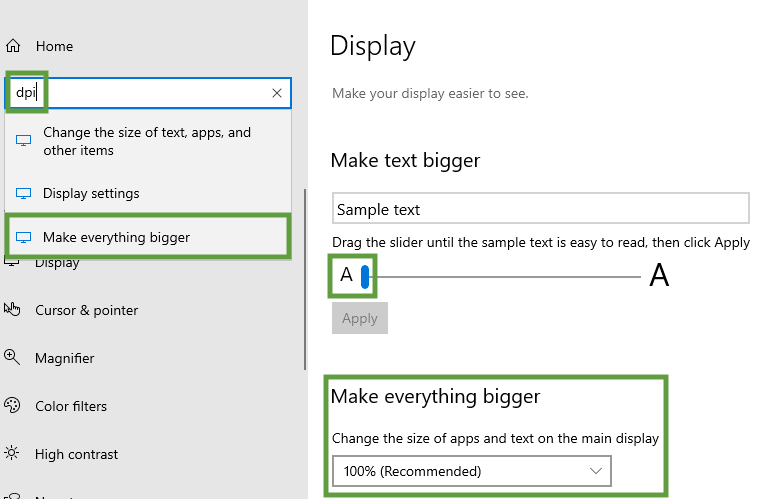Select 'Display settings' search suggestion
The width and height of the screenshot is (766, 499).
coord(91,193)
